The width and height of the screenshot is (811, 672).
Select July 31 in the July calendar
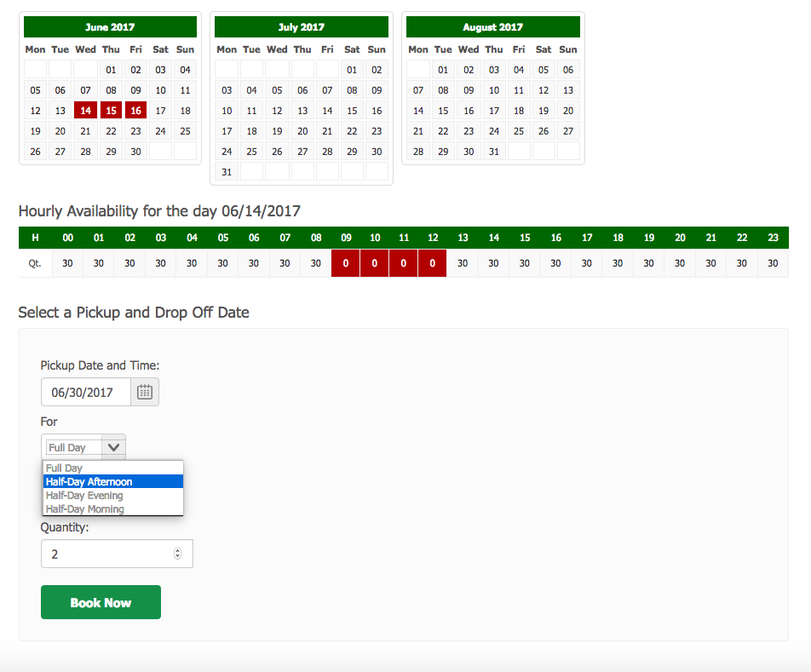[x=227, y=172]
